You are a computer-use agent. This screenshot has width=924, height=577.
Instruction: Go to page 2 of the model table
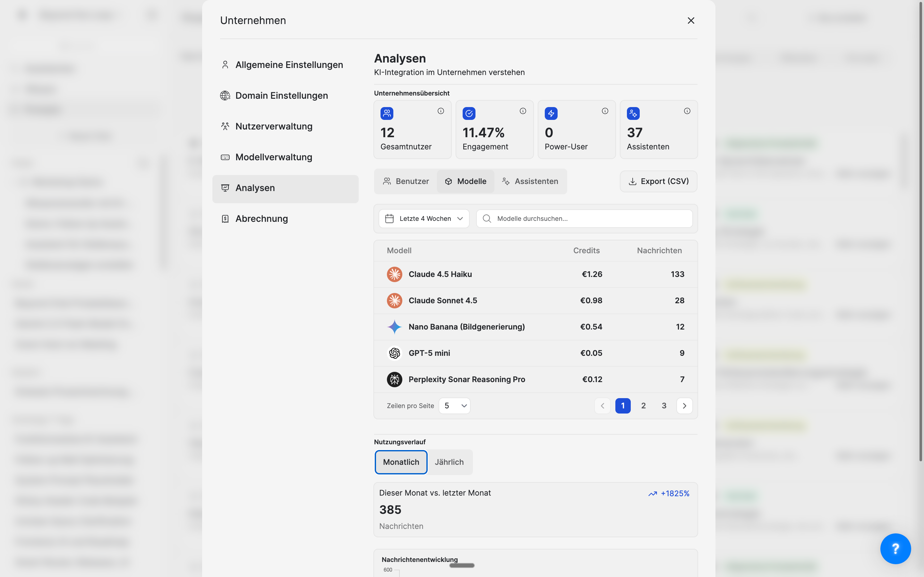point(643,406)
